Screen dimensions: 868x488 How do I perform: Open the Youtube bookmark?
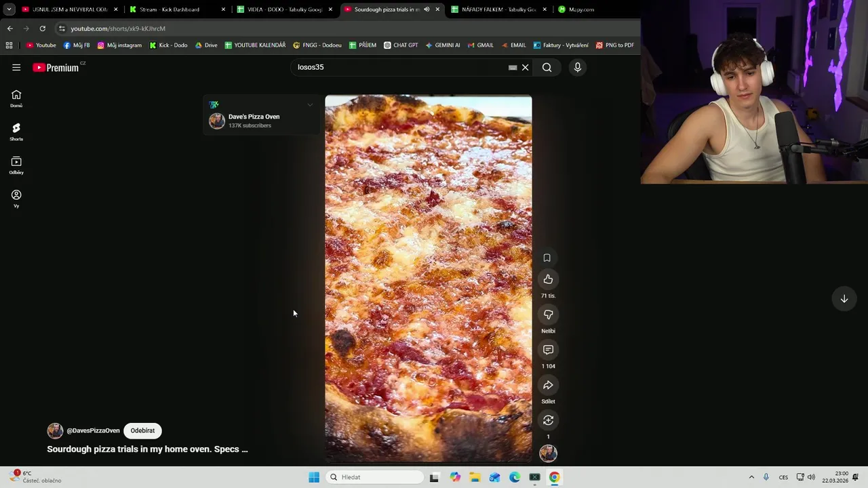pos(41,45)
